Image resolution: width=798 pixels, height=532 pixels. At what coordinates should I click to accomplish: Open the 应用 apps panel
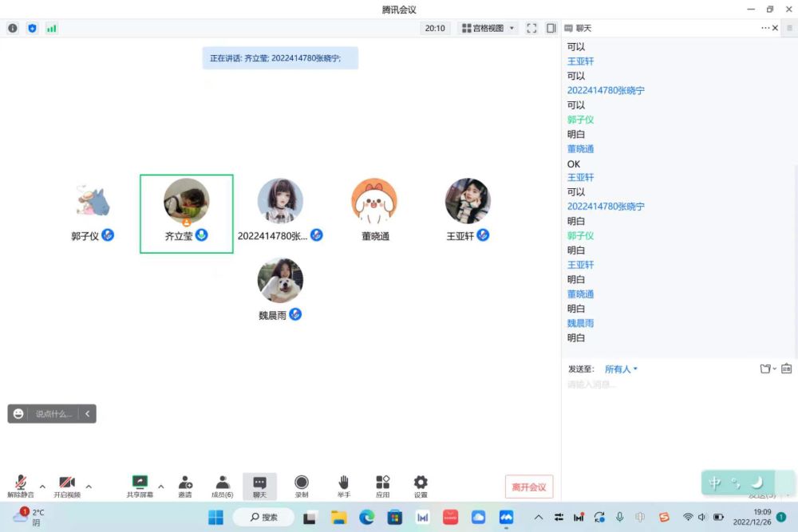pos(383,486)
